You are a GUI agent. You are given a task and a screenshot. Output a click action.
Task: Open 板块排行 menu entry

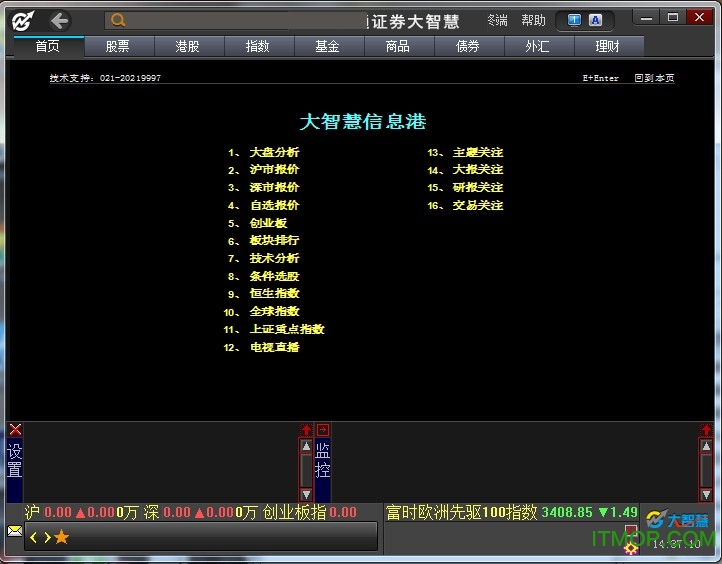pyautogui.click(x=274, y=241)
